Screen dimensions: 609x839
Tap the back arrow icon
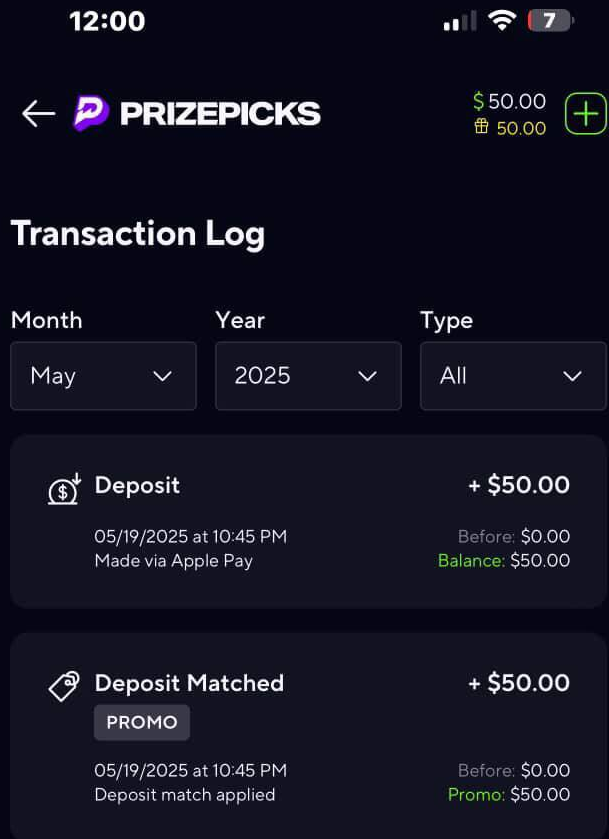tap(39, 113)
